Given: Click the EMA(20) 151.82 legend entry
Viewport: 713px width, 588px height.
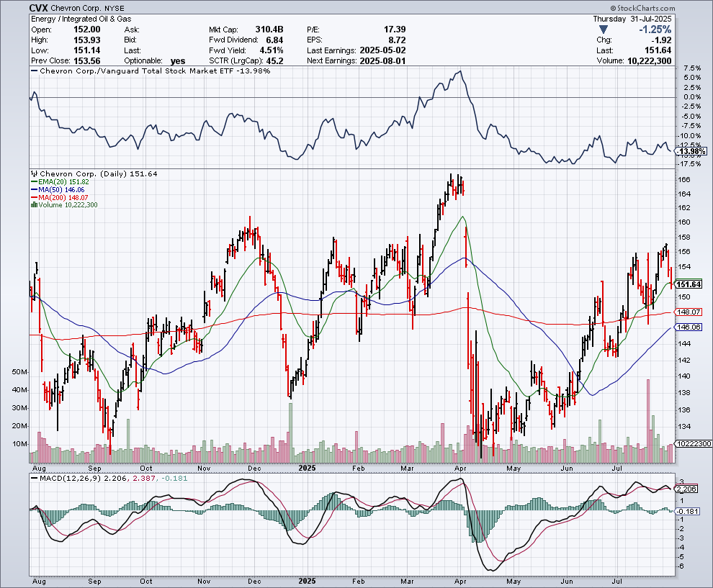Looking at the screenshot, I should 60,182.
